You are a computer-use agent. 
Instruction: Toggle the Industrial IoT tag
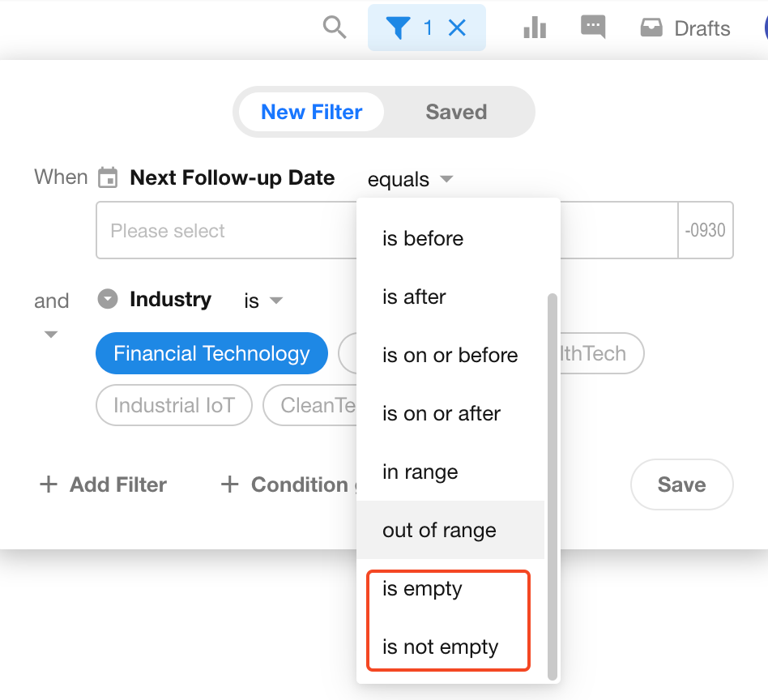(173, 405)
